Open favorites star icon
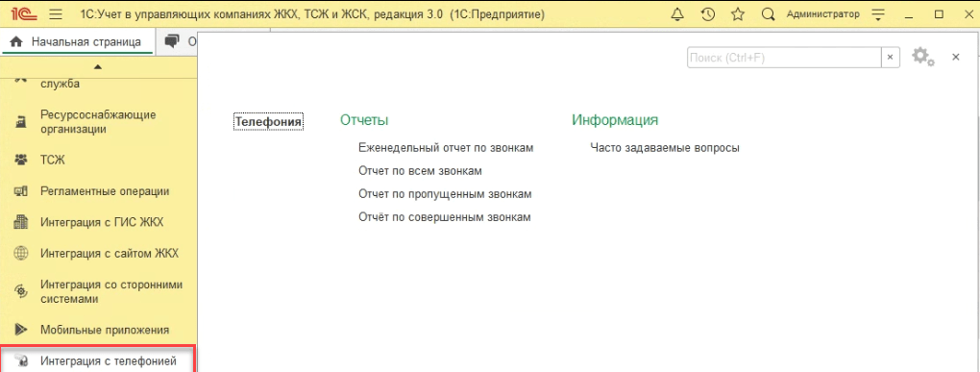This screenshot has width=980, height=372. (x=738, y=14)
